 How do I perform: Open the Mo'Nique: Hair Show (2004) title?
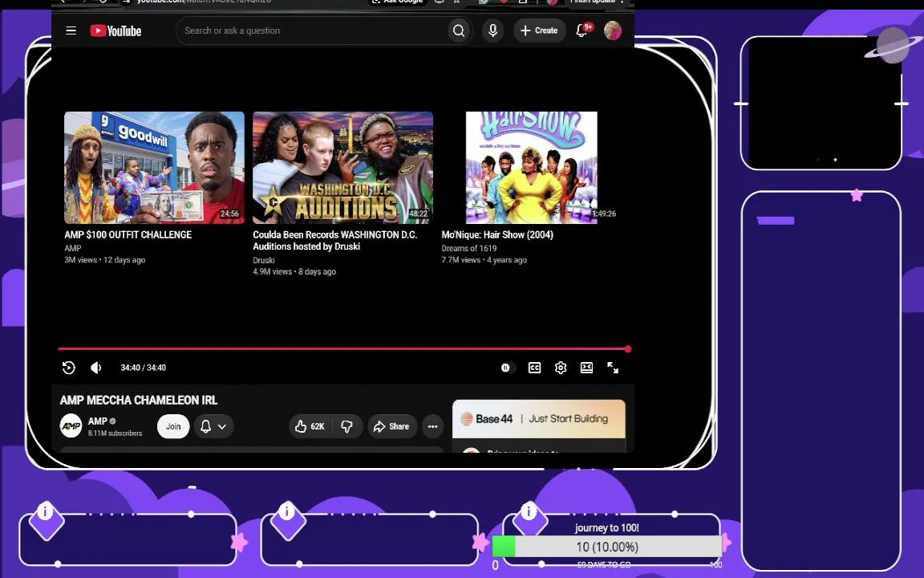point(497,234)
